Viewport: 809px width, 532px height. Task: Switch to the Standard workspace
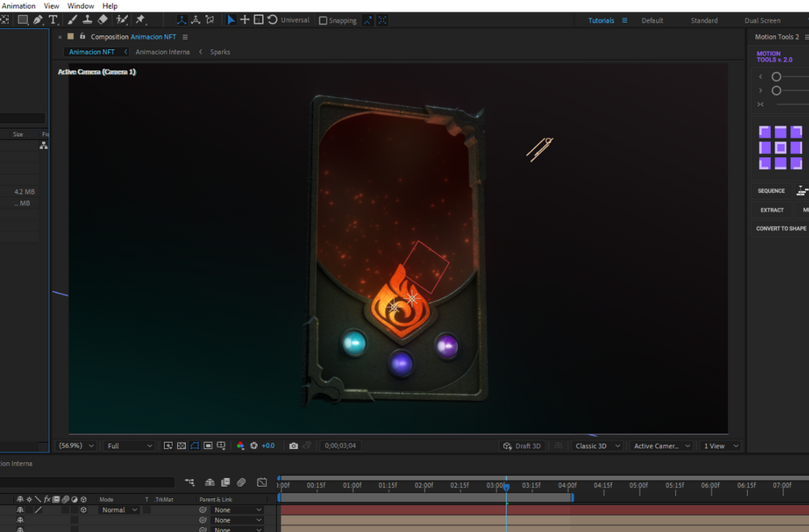[x=704, y=21]
